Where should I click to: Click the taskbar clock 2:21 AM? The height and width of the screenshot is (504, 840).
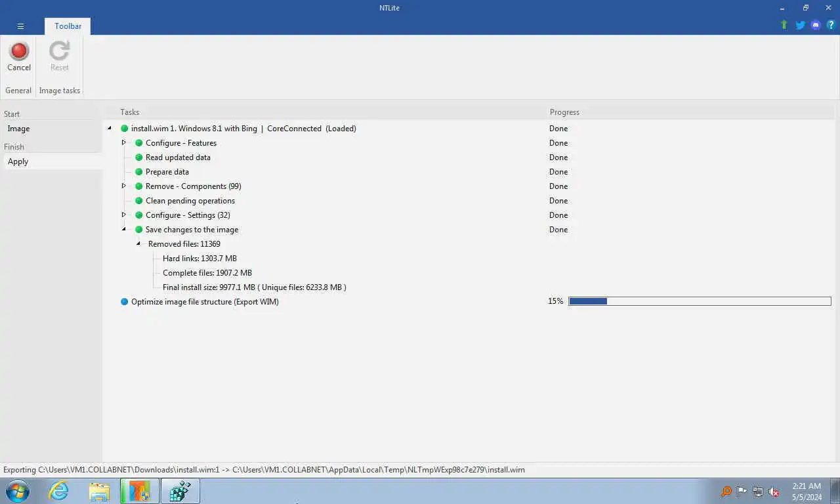pyautogui.click(x=807, y=486)
